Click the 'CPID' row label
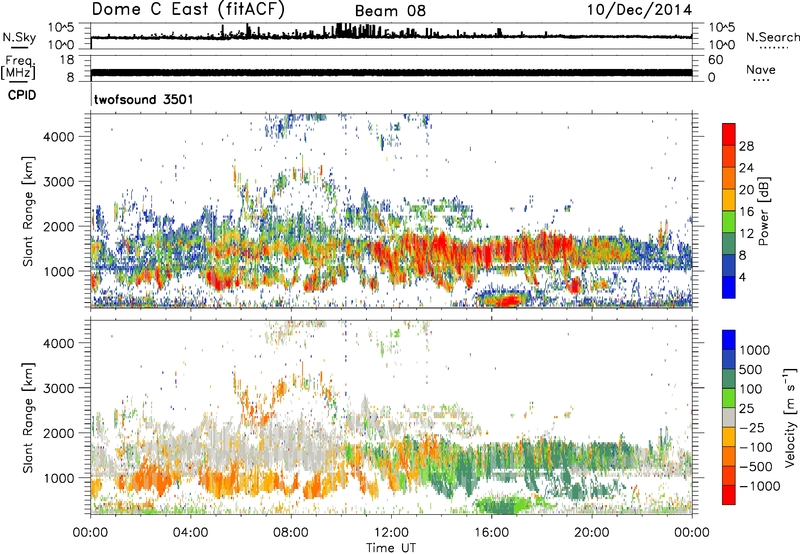The width and height of the screenshot is (800, 554). click(x=22, y=95)
